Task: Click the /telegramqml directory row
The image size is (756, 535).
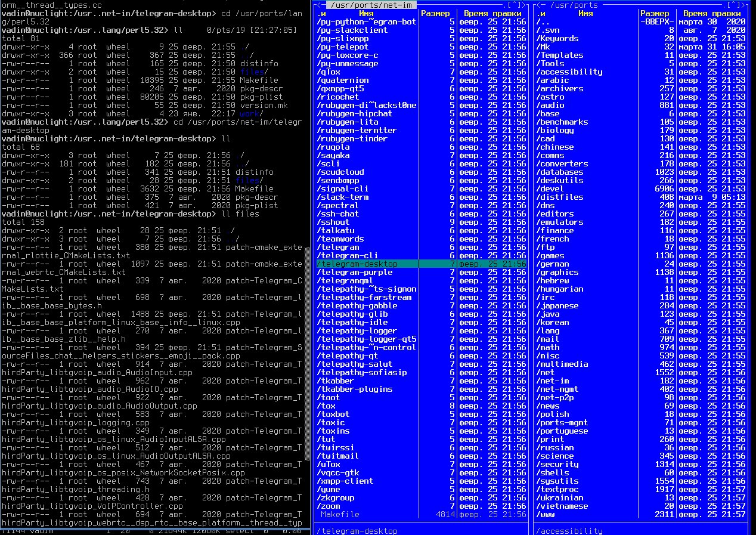Action: 422,280
